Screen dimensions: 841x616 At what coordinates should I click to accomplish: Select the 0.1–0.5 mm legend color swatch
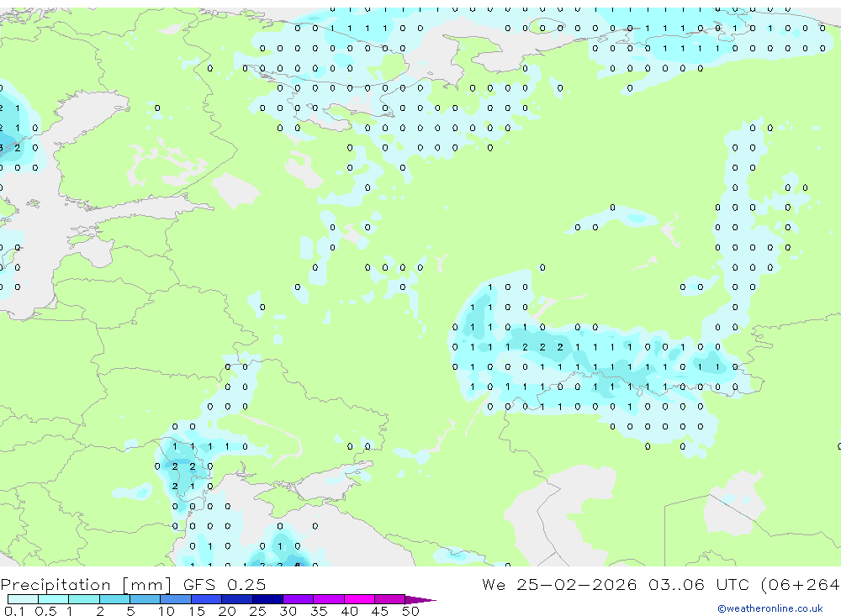pyautogui.click(x=23, y=599)
